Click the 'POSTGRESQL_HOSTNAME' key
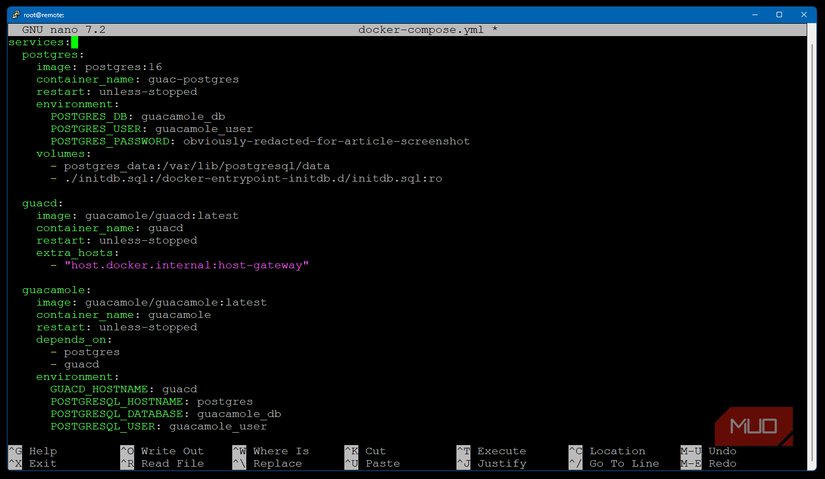The height and width of the screenshot is (479, 825). pos(116,402)
